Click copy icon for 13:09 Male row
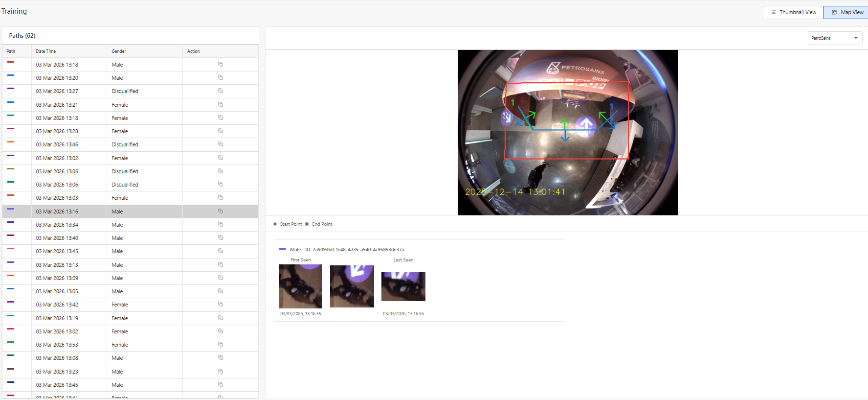The width and height of the screenshot is (868, 400). (221, 278)
